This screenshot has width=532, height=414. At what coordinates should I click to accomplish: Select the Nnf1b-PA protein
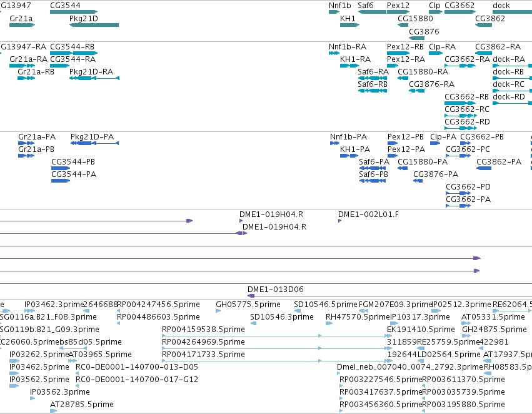(x=335, y=143)
